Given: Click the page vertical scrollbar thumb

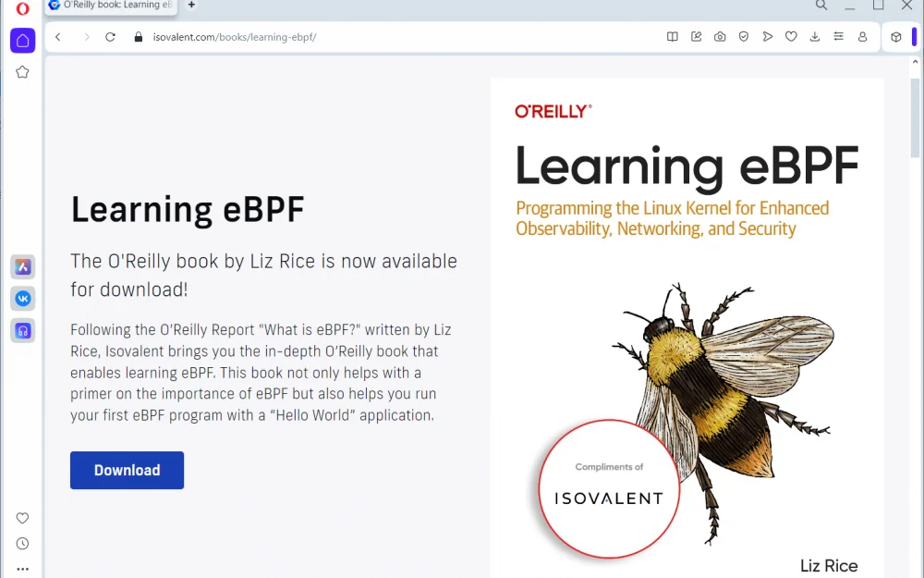Looking at the screenshot, I should pos(915,117).
